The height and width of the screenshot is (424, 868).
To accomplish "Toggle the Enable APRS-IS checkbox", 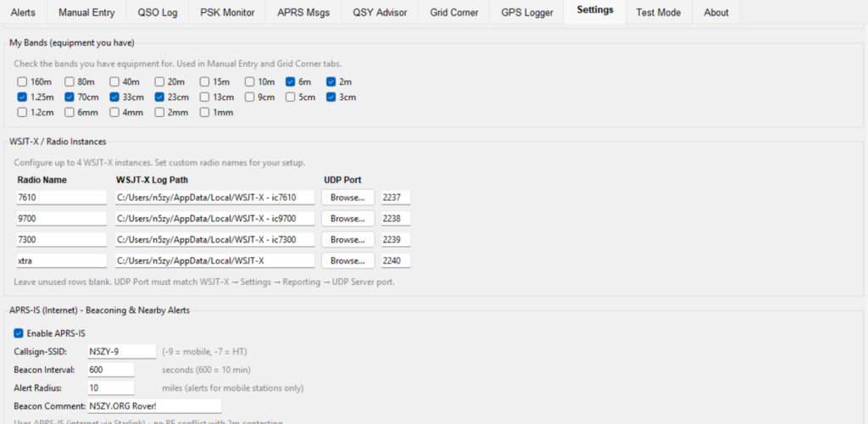I will [x=19, y=333].
